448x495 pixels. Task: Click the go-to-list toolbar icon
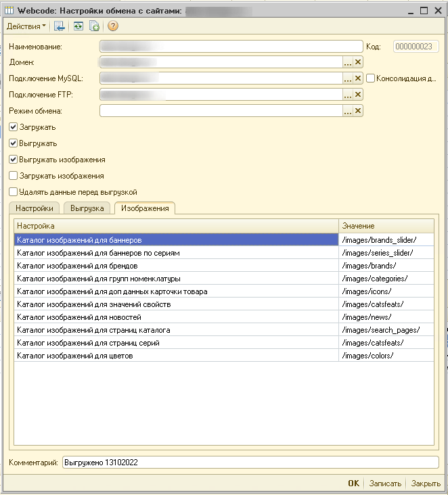(60, 26)
